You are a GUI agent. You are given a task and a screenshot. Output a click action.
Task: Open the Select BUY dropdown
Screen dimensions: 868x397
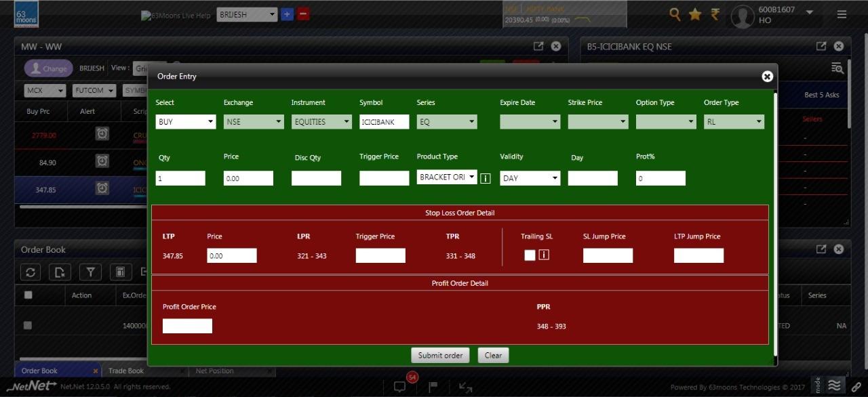(186, 122)
